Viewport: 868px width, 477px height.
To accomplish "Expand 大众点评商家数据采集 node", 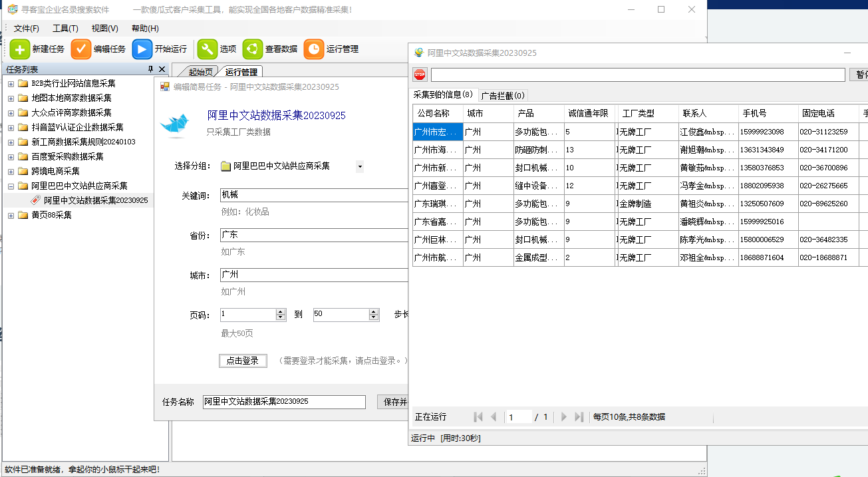I will [11, 113].
